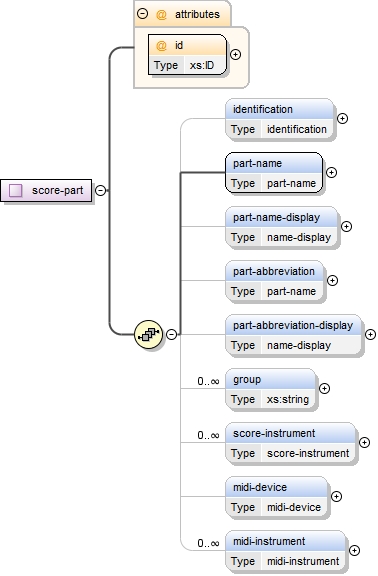Expand the midi-device element
Viewport: 378px width, 576px height.
pyautogui.click(x=336, y=496)
